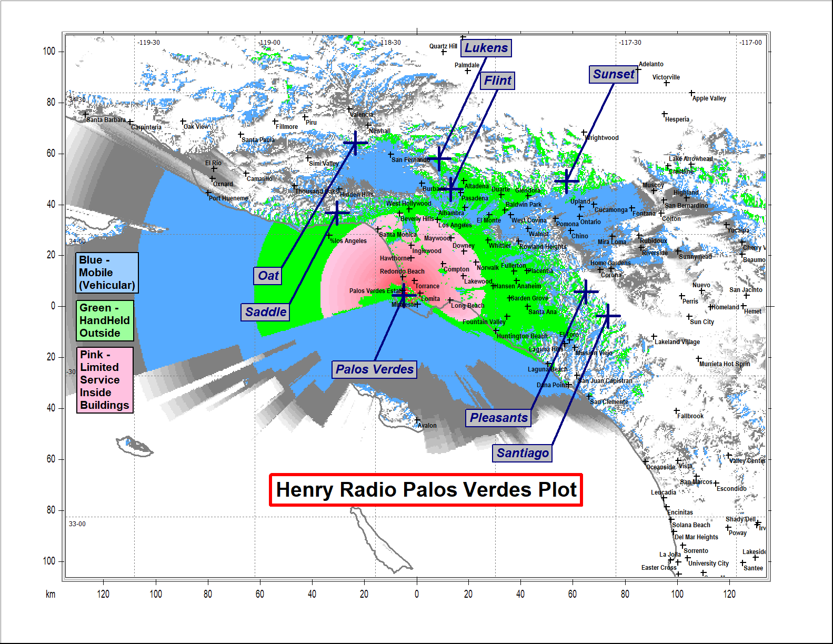The width and height of the screenshot is (833, 644).
Task: Click the Lukens site label
Action: (486, 48)
